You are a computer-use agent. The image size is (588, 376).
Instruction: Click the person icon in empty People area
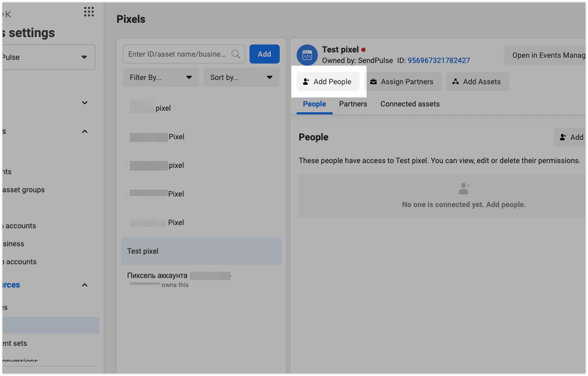464,189
